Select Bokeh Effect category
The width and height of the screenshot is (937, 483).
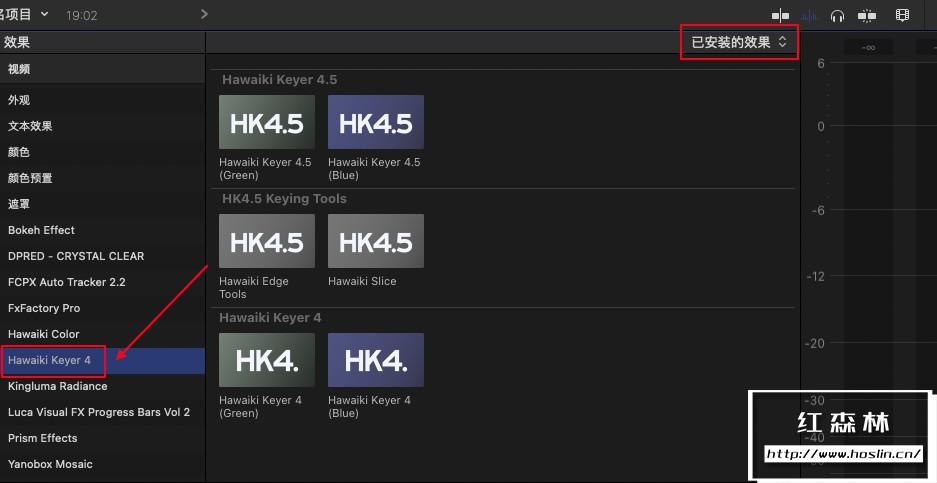click(x=102, y=230)
